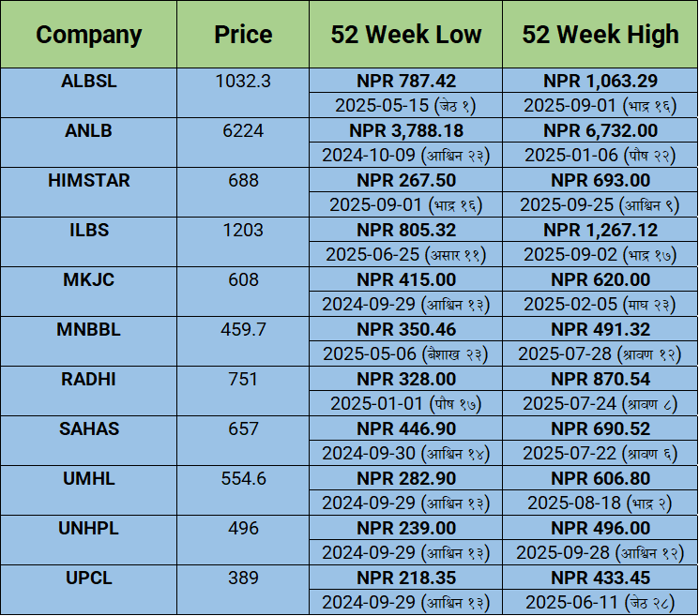The width and height of the screenshot is (699, 616).
Task: Click ALBSL low date 2025-05-15
Action: 405,105
